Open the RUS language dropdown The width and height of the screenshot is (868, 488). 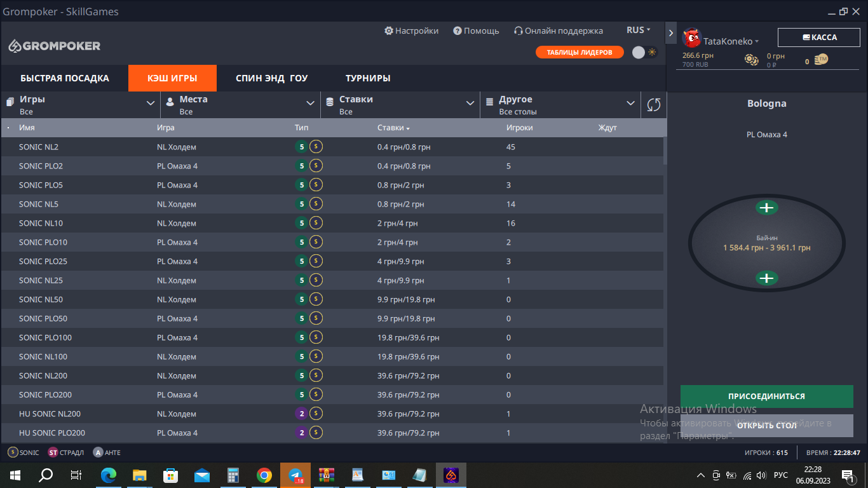(639, 30)
